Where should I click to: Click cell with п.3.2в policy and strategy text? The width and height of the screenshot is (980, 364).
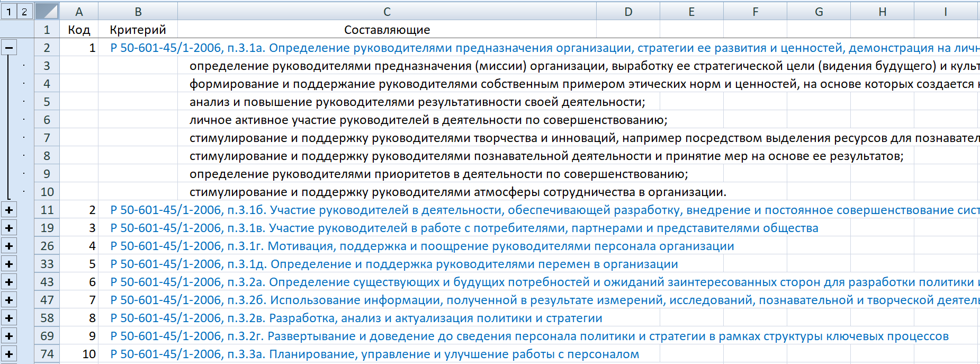pyautogui.click(x=356, y=318)
